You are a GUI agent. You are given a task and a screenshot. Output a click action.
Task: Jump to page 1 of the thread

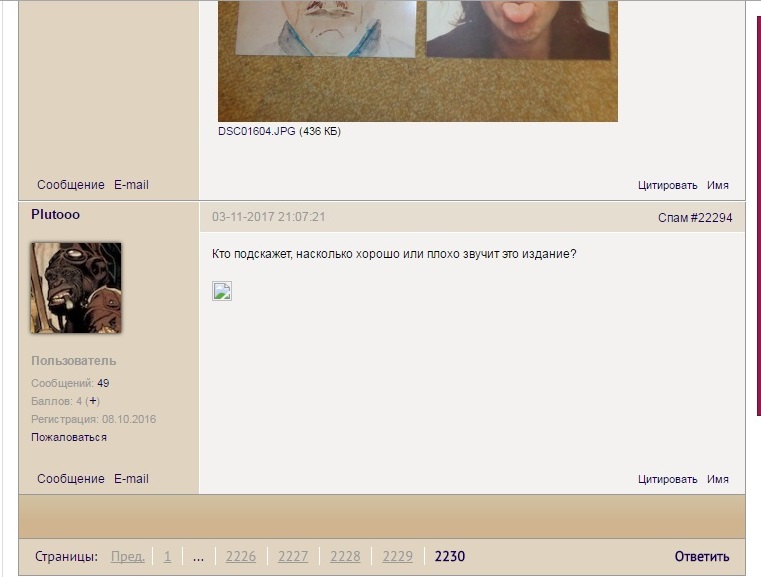[168, 557]
